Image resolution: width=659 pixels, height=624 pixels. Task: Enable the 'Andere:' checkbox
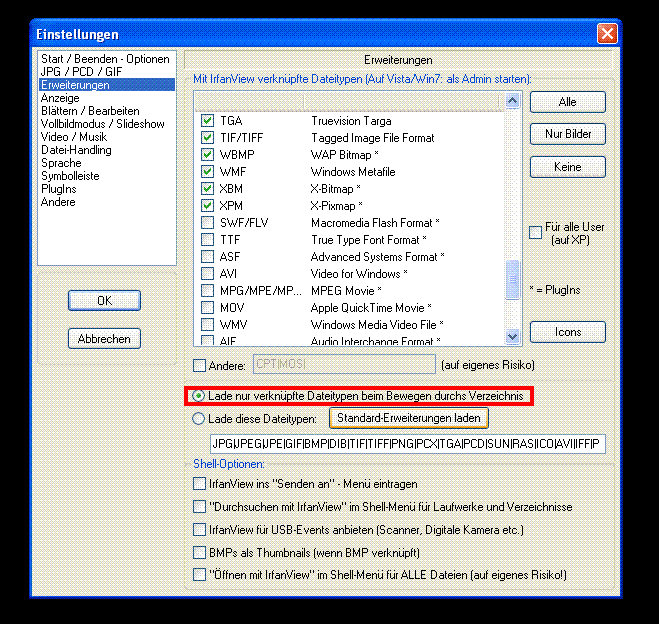click(199, 365)
